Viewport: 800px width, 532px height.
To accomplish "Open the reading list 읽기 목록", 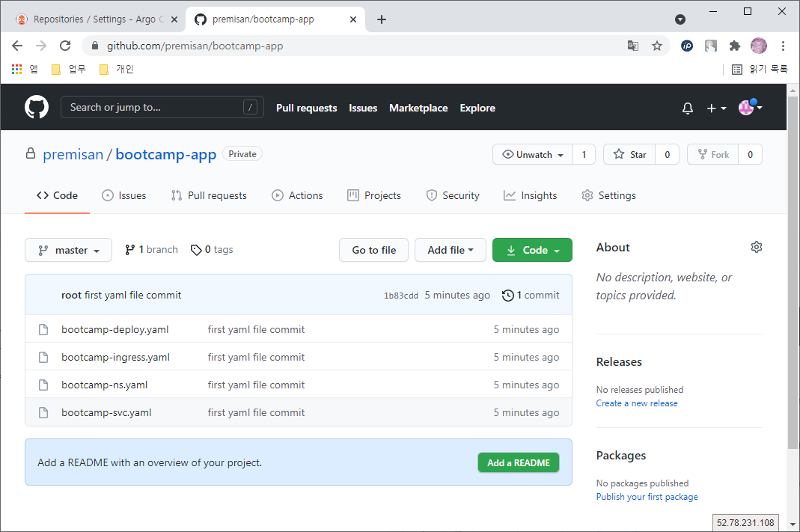I will [760, 69].
